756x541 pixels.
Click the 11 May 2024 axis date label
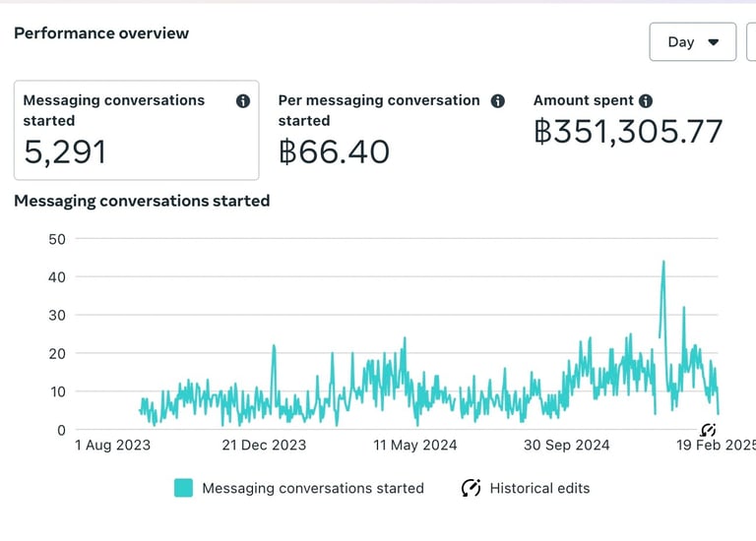click(415, 445)
